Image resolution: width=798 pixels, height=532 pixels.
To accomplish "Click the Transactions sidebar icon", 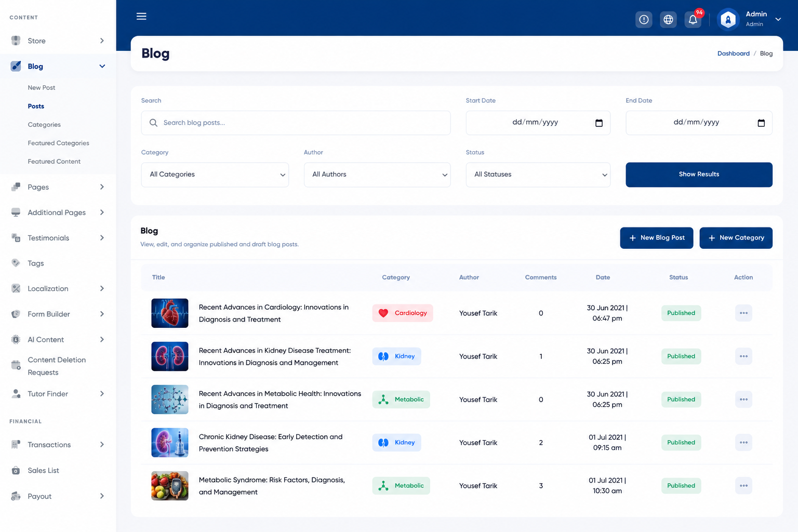I will pyautogui.click(x=16, y=444).
